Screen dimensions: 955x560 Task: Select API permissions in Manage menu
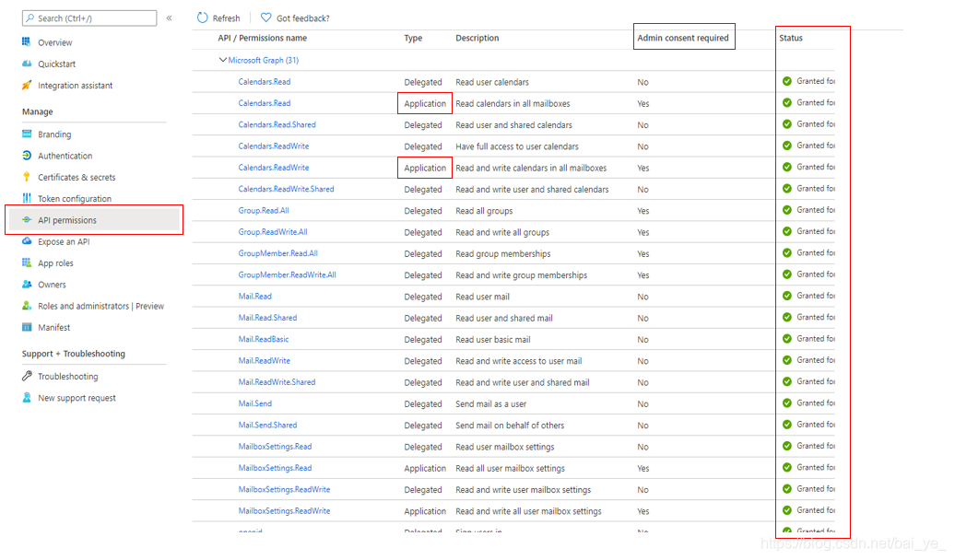[x=94, y=220]
